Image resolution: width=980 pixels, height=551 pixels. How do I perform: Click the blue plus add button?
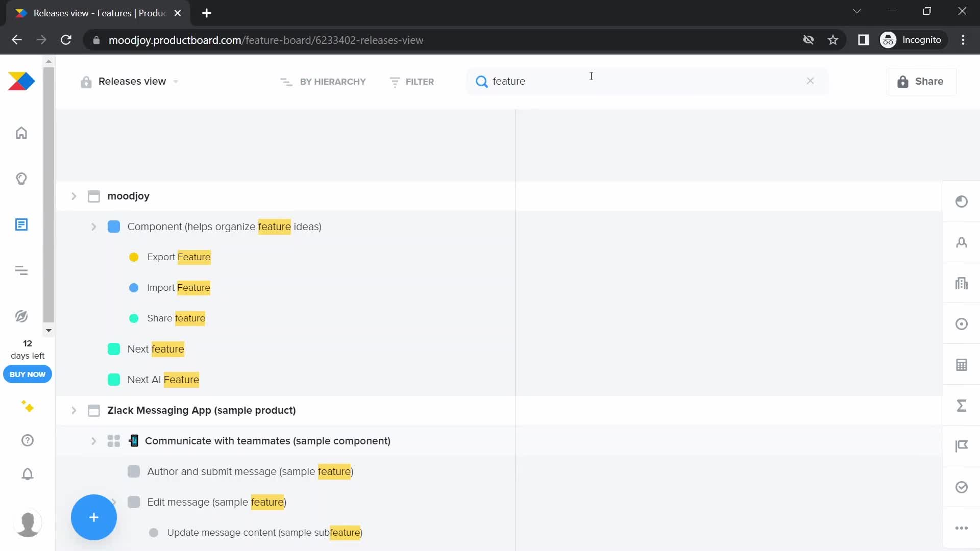(94, 517)
